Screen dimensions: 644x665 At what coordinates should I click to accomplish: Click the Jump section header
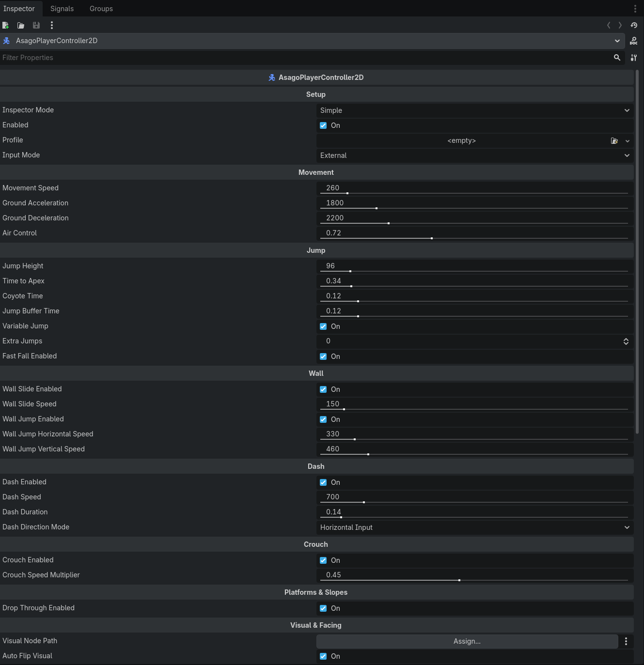[316, 250]
